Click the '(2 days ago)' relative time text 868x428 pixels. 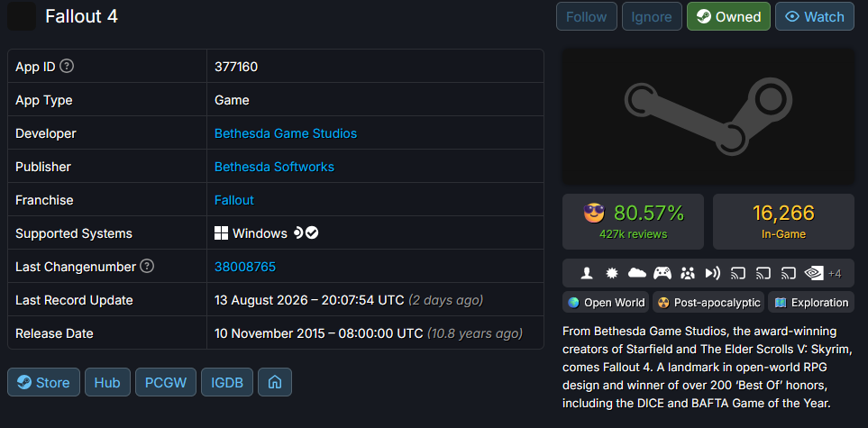tap(445, 300)
